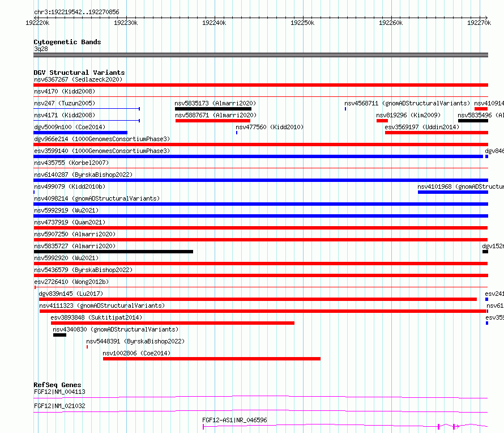
Task: Click the esv2726410 (Wong2012b) label
Action: [71, 282]
